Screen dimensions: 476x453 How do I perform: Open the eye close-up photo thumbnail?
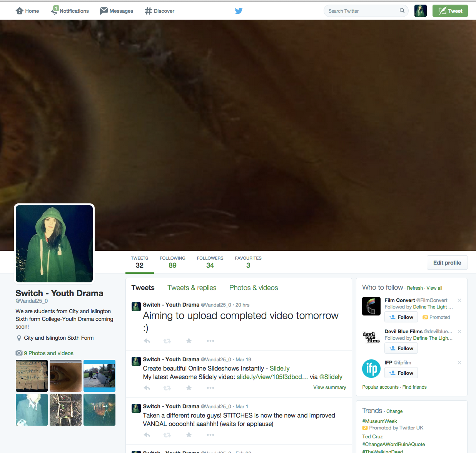(65, 376)
